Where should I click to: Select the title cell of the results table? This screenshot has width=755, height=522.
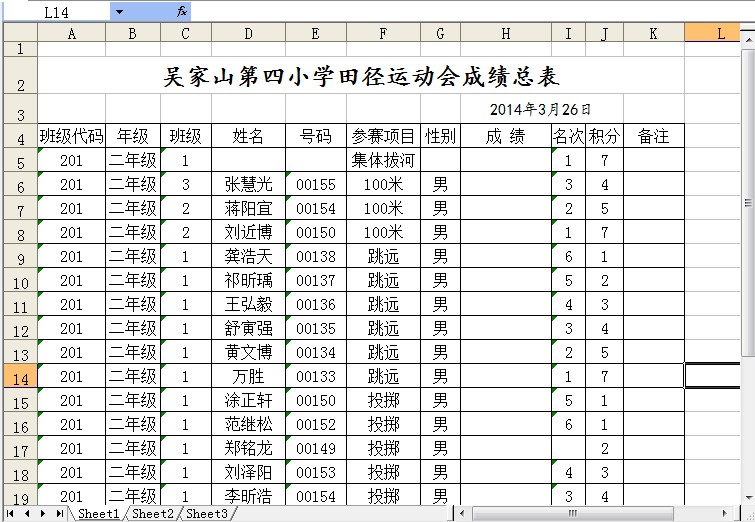coord(361,76)
